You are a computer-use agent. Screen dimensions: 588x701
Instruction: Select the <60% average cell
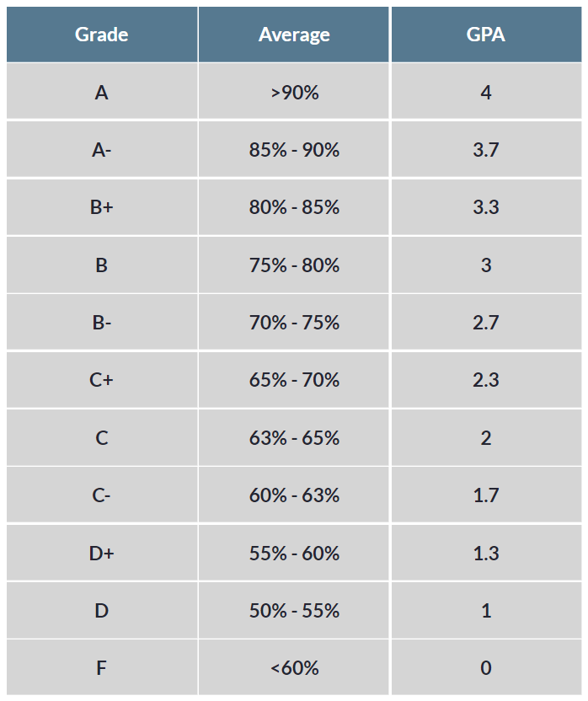pos(294,668)
